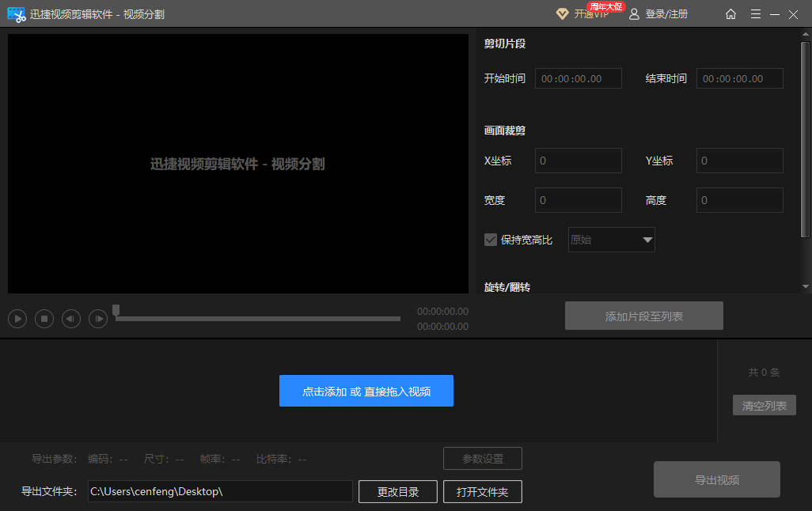Open the home page icon in title bar

tap(730, 14)
